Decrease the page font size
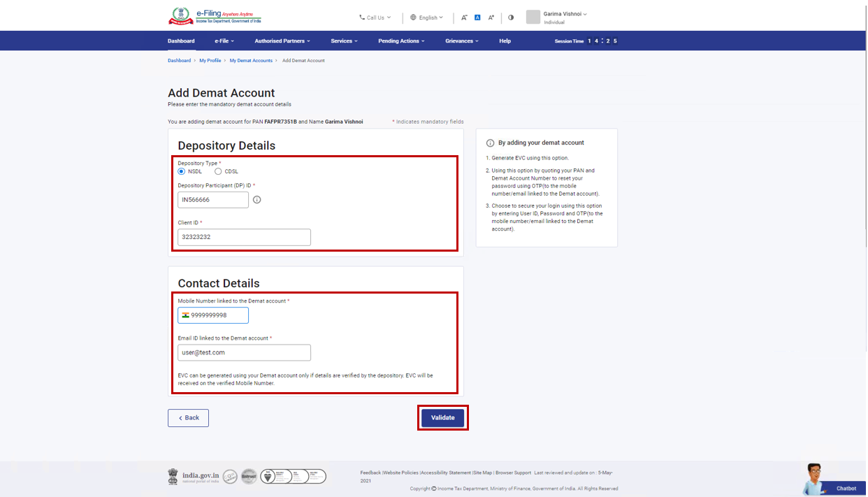The height and width of the screenshot is (497, 868). point(464,17)
